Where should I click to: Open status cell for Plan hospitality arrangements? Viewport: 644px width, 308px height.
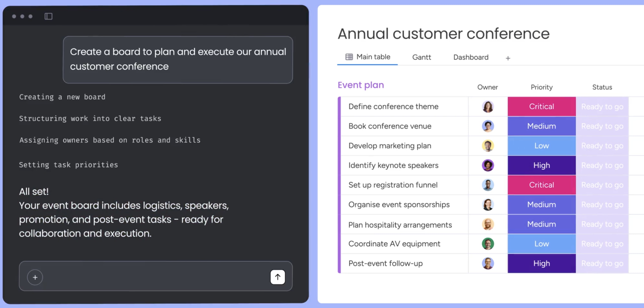point(602,224)
